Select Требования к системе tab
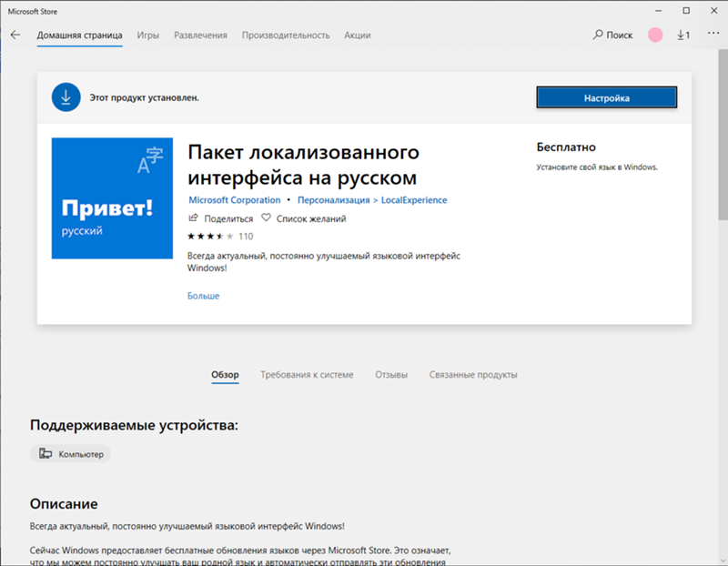Image resolution: width=728 pixels, height=566 pixels. coord(307,375)
